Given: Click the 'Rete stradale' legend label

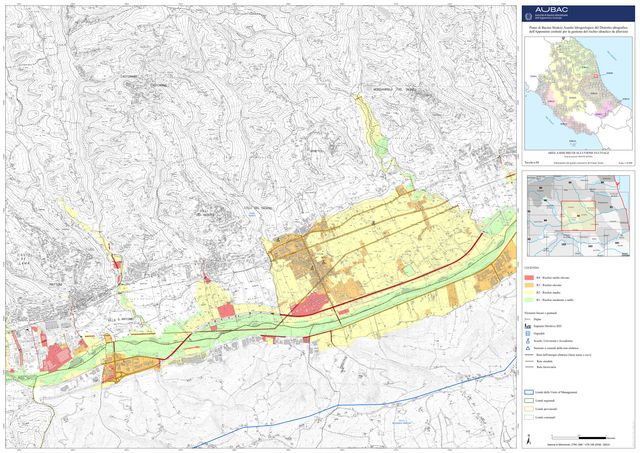Looking at the screenshot, I should (545, 361).
